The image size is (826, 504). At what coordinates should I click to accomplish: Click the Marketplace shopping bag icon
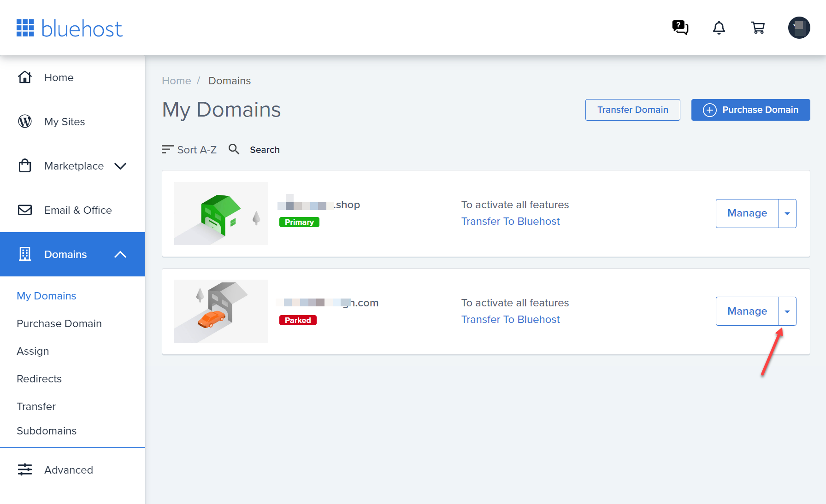tap(25, 165)
